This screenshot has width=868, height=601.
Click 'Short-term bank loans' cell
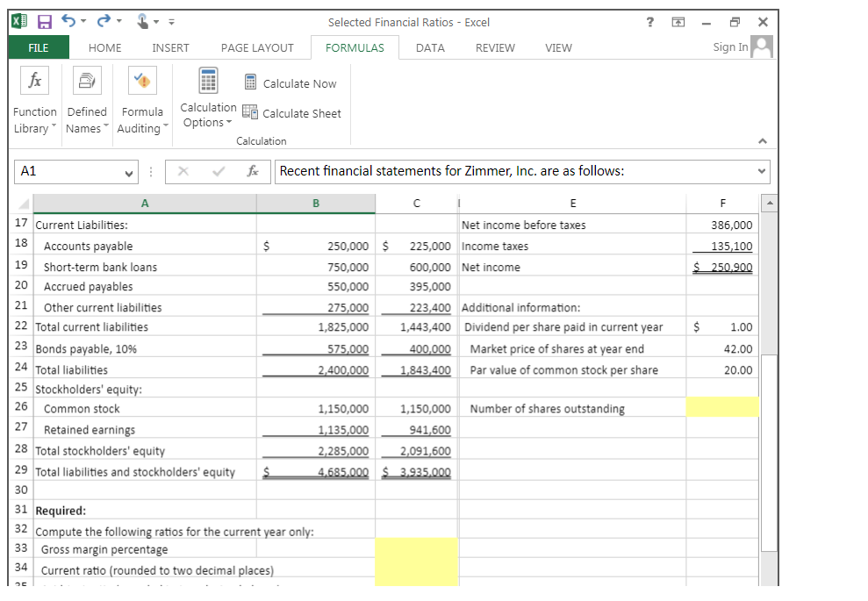point(145,267)
